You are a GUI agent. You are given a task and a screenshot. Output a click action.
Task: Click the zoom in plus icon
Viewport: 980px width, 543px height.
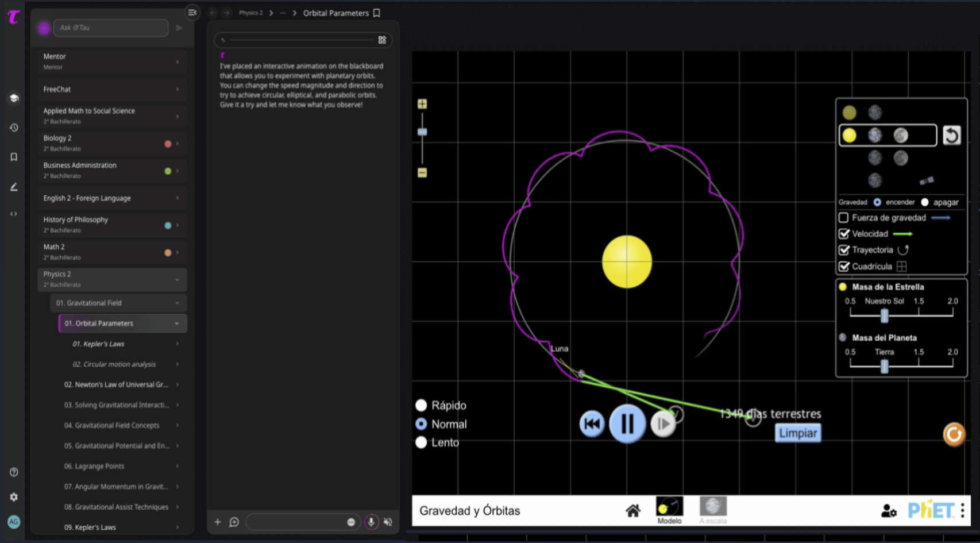(422, 104)
